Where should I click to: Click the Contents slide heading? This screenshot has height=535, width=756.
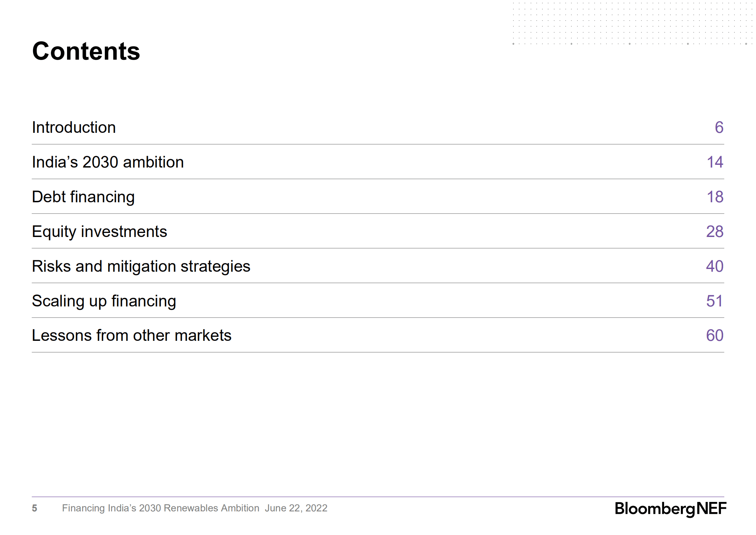86,51
